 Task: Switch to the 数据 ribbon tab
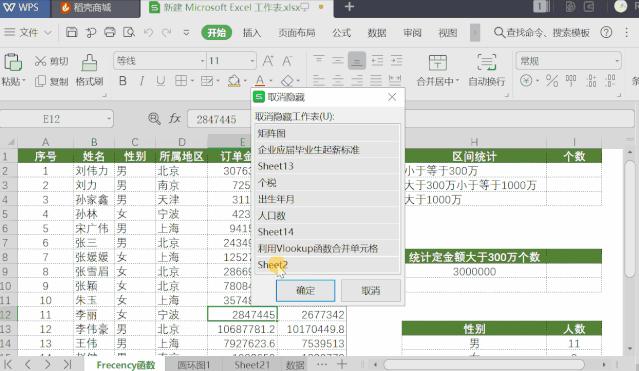(x=377, y=33)
